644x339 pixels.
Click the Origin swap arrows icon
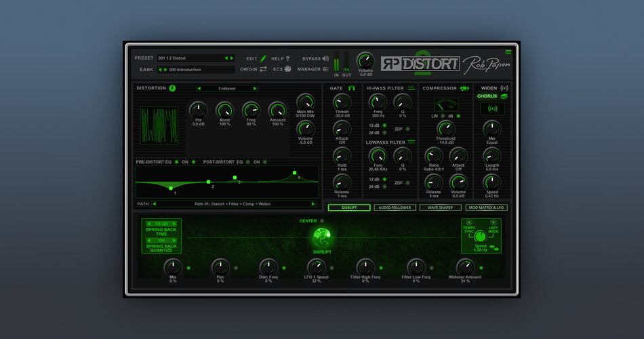pyautogui.click(x=263, y=69)
